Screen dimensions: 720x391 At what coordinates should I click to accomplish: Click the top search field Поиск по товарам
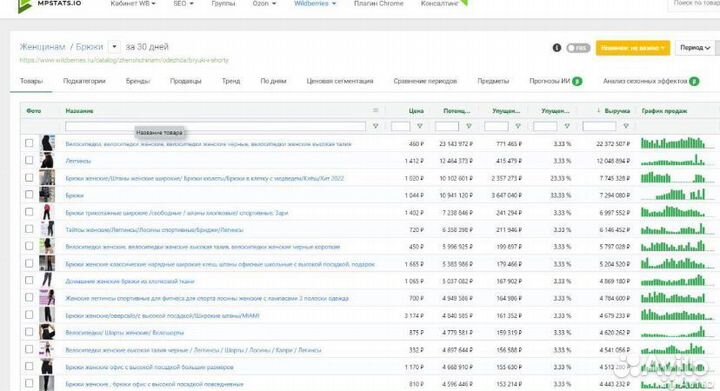(693, 5)
